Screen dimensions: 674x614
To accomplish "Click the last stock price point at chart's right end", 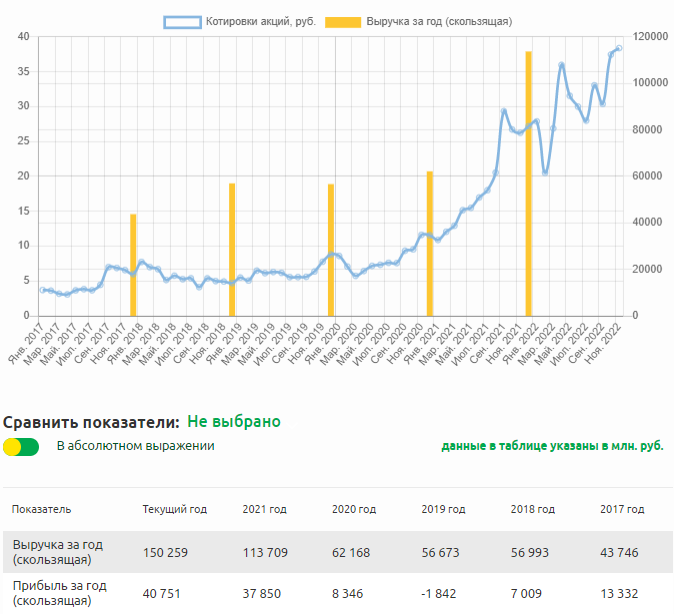I will [619, 48].
